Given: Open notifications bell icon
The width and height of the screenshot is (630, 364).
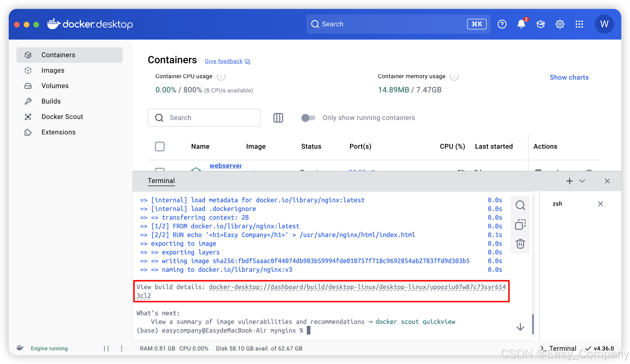Looking at the screenshot, I should tap(521, 24).
